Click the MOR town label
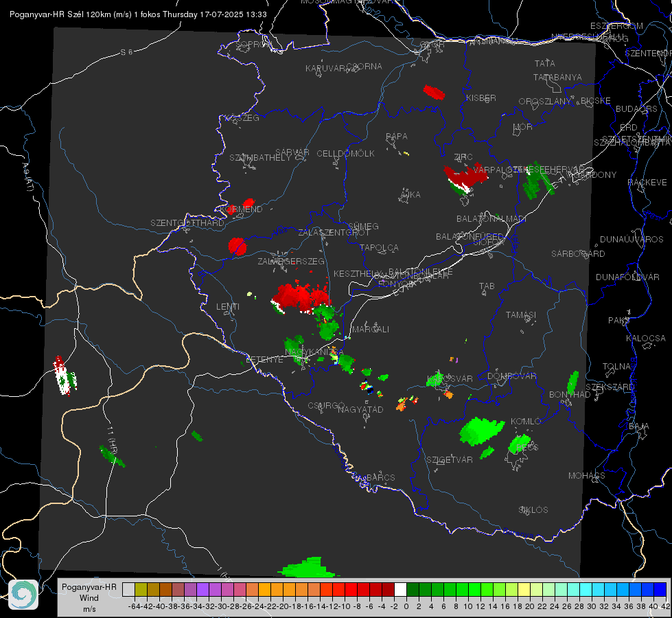 (x=523, y=126)
